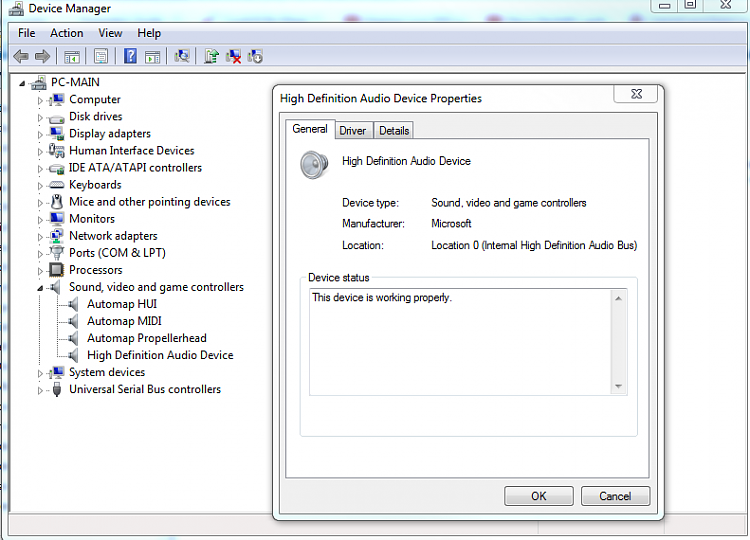
Task: Click the Update driver software toolbar icon
Action: (211, 56)
